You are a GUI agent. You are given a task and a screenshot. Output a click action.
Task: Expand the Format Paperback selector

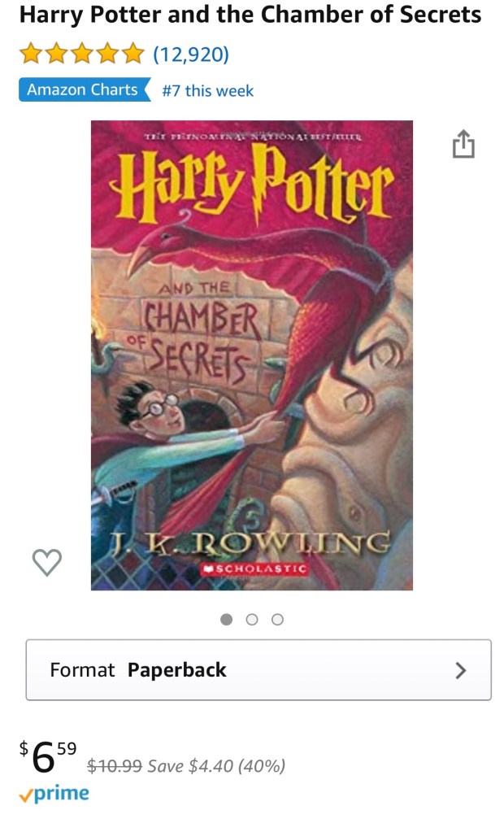[259, 669]
